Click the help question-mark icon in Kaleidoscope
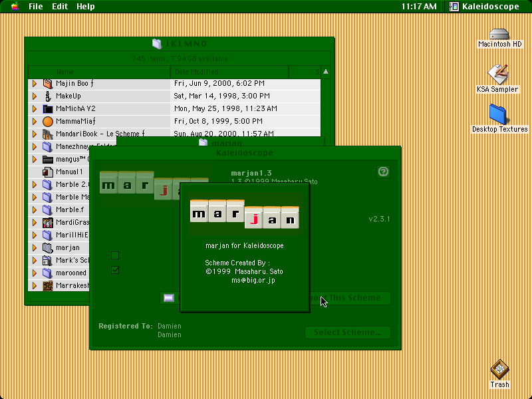Screen dimensions: 532x399 (x=383, y=172)
